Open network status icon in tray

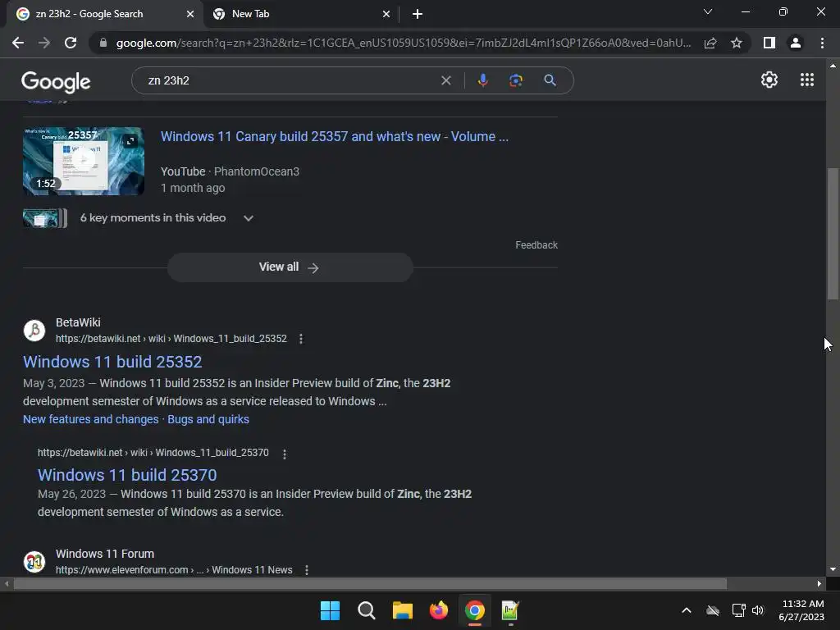738,610
